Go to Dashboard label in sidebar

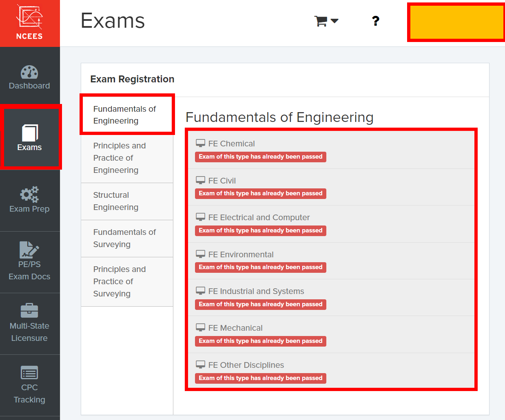tap(29, 86)
